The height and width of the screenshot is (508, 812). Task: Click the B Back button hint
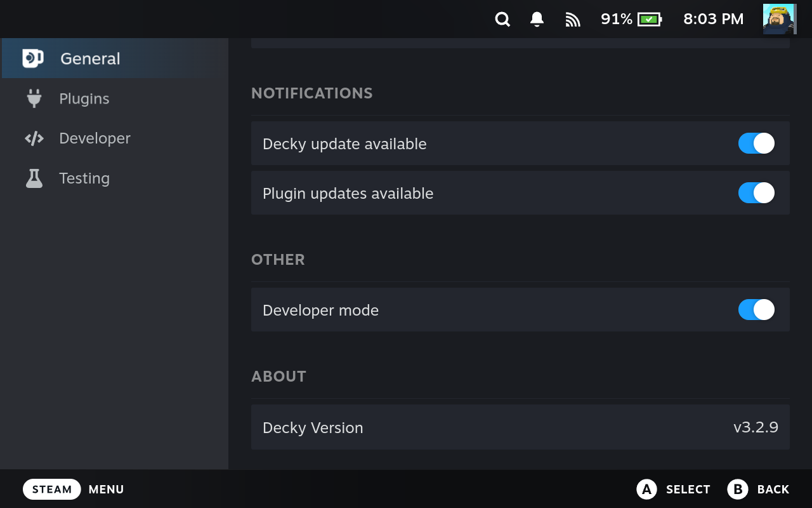click(758, 489)
